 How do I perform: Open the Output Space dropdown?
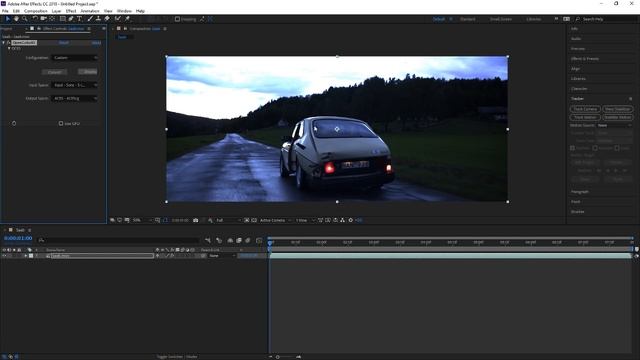tap(75, 98)
